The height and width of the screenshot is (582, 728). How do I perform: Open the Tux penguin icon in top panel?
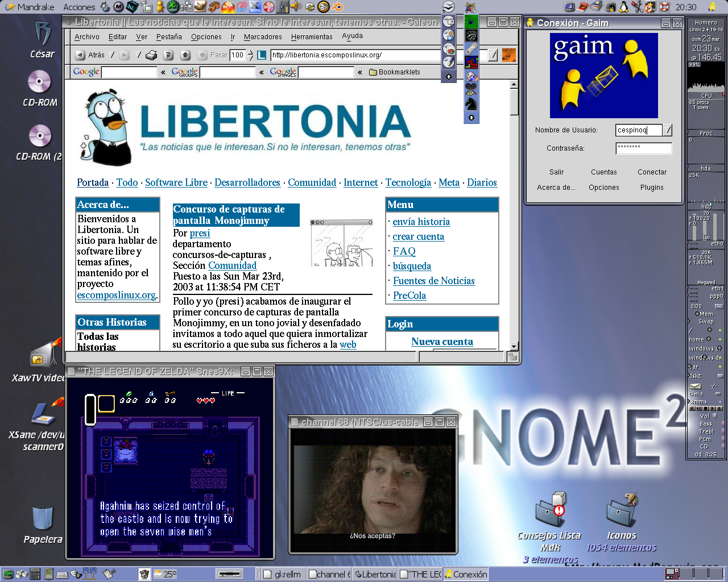[624, 7]
